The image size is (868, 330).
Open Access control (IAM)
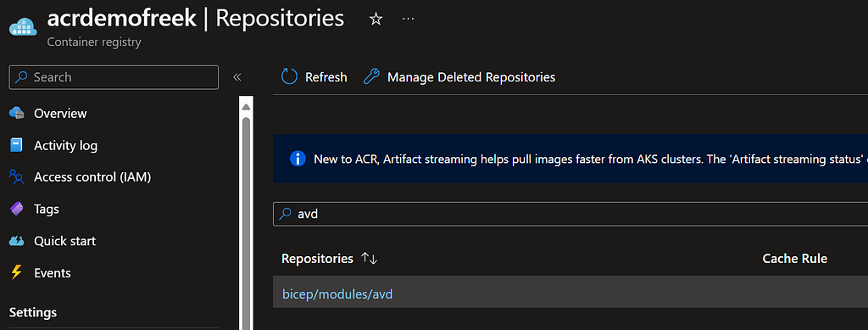click(92, 177)
